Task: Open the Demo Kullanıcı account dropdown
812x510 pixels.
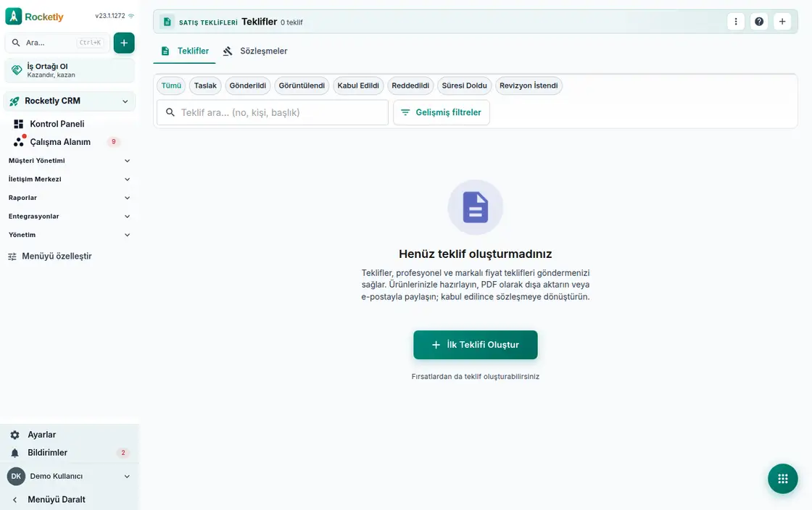Action: coord(70,477)
